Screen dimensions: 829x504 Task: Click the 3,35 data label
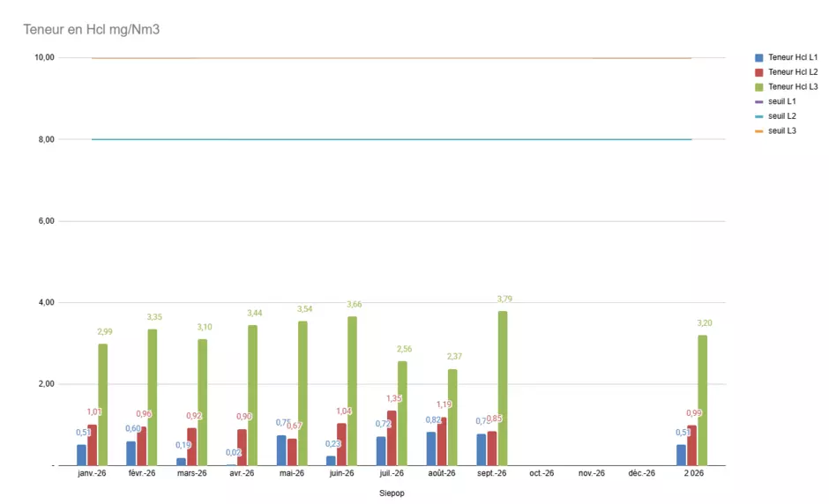[x=154, y=317]
